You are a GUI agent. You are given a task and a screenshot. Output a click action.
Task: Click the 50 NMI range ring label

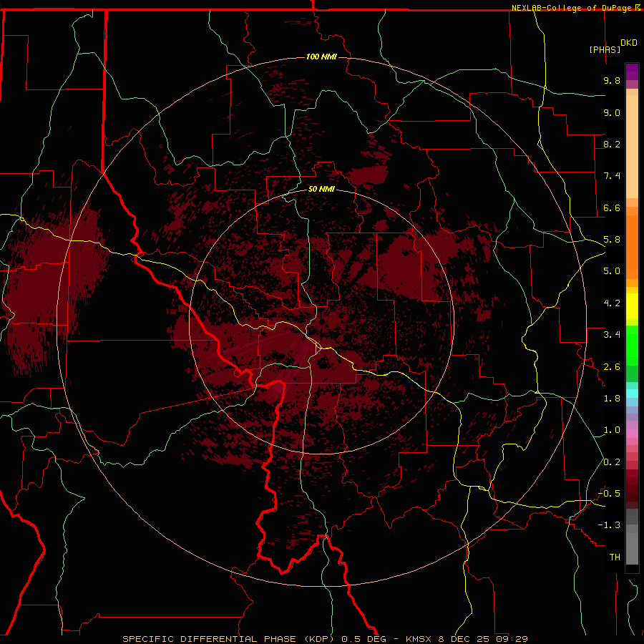coord(321,189)
